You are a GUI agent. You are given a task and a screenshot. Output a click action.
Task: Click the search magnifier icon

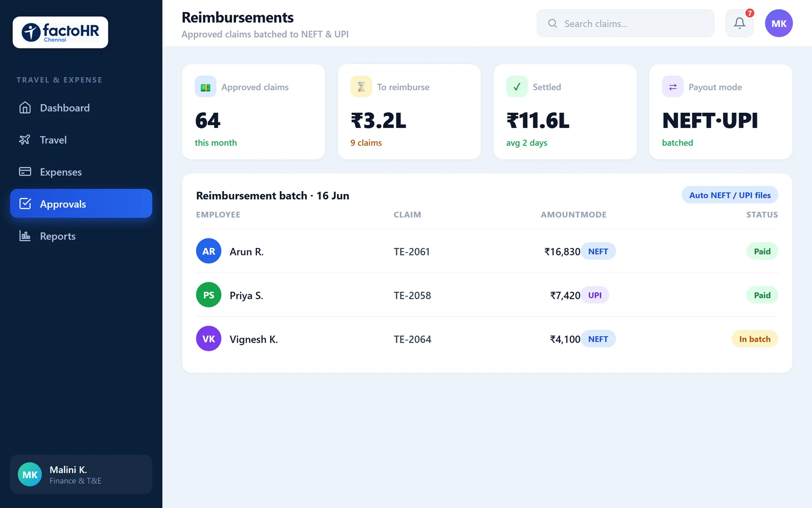point(552,24)
